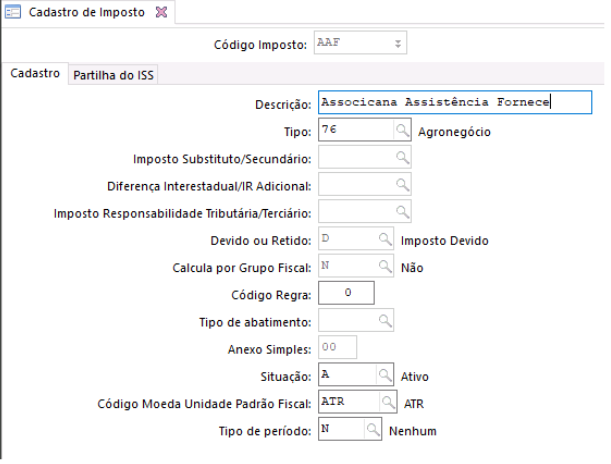Image resolution: width=611 pixels, height=464 pixels.
Task: Click the Cadastro de Imposto window icon
Action: point(13,12)
